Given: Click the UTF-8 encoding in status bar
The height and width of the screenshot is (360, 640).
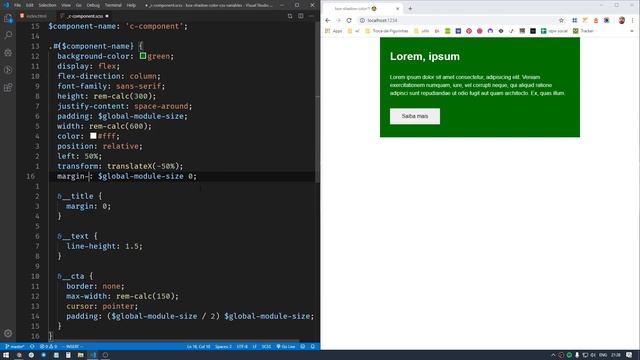Looking at the screenshot, I should (x=242, y=347).
